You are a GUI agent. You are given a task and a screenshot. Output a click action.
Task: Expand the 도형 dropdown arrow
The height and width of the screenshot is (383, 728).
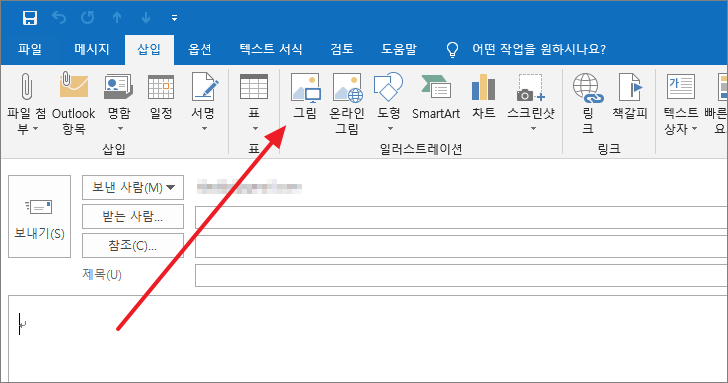pyautogui.click(x=390, y=129)
